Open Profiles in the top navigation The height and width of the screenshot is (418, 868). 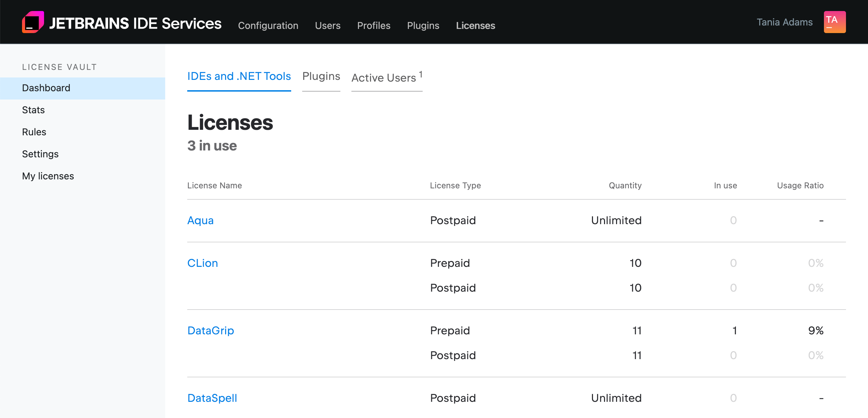(x=373, y=25)
